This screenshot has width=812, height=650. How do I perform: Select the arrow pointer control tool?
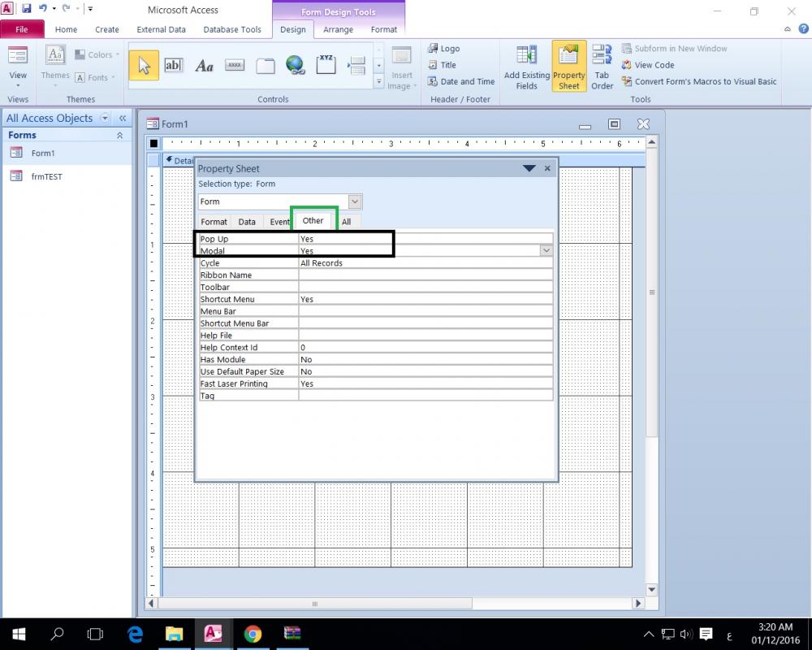pyautogui.click(x=144, y=66)
